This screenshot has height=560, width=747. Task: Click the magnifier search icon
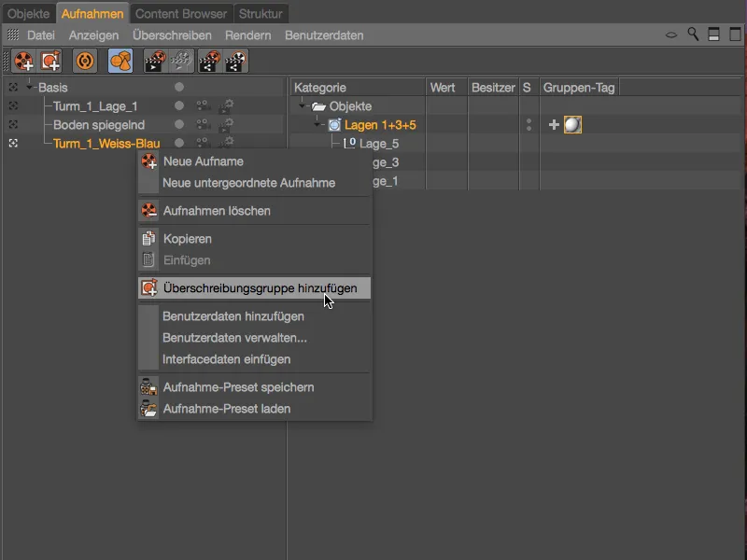693,35
